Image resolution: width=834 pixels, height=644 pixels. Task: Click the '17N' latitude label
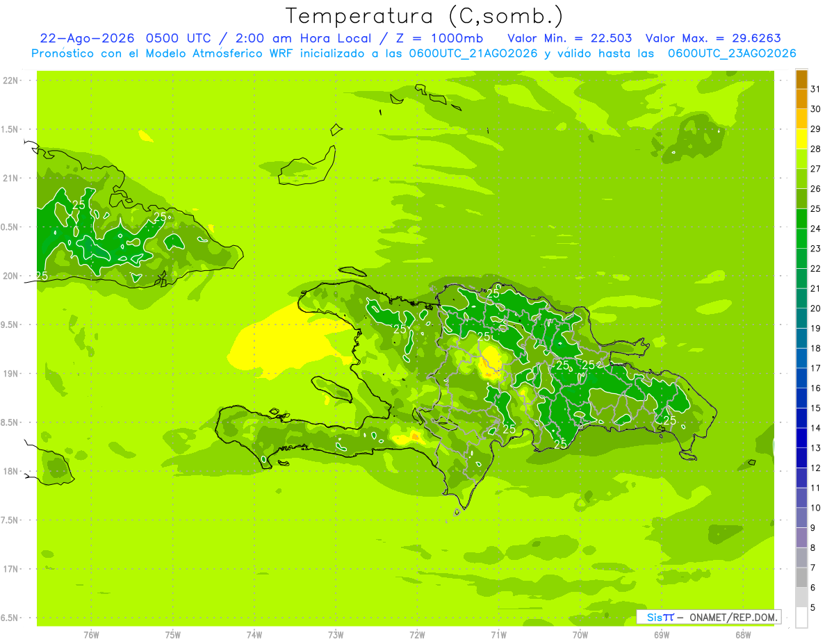pos(10,569)
